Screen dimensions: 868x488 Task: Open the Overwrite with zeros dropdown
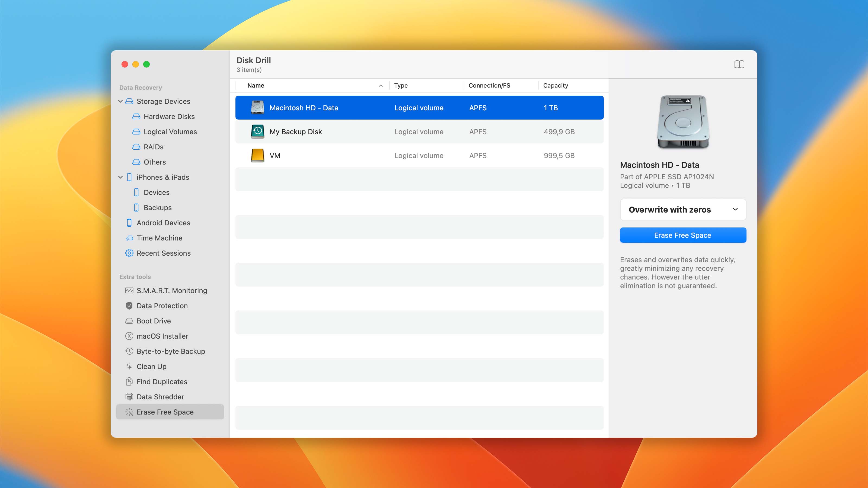(683, 210)
